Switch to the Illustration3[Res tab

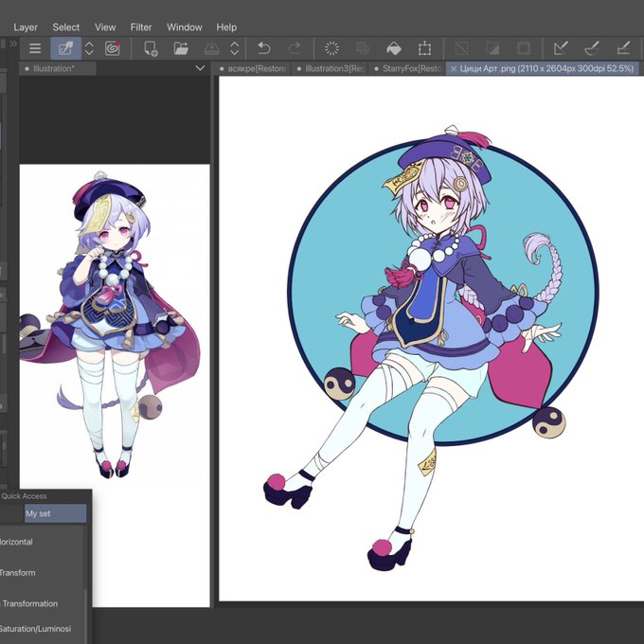(x=330, y=68)
